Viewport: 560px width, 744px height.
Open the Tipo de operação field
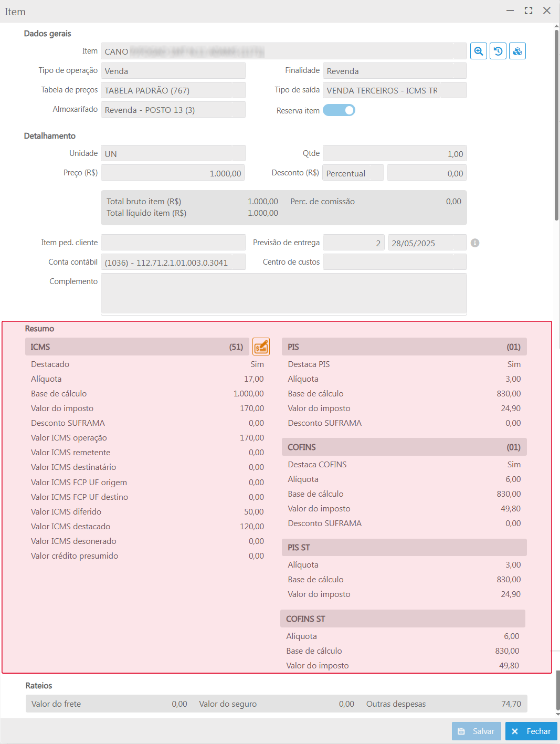(x=173, y=71)
